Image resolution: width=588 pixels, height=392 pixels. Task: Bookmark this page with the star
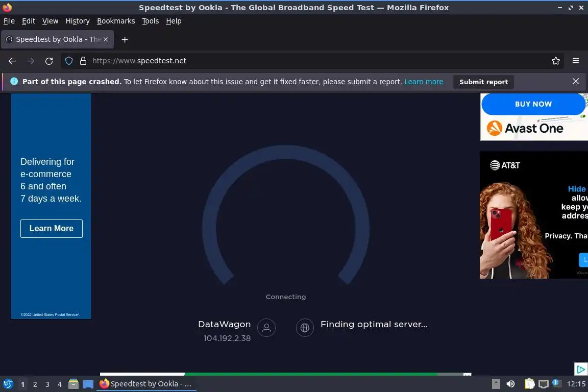coord(556,61)
